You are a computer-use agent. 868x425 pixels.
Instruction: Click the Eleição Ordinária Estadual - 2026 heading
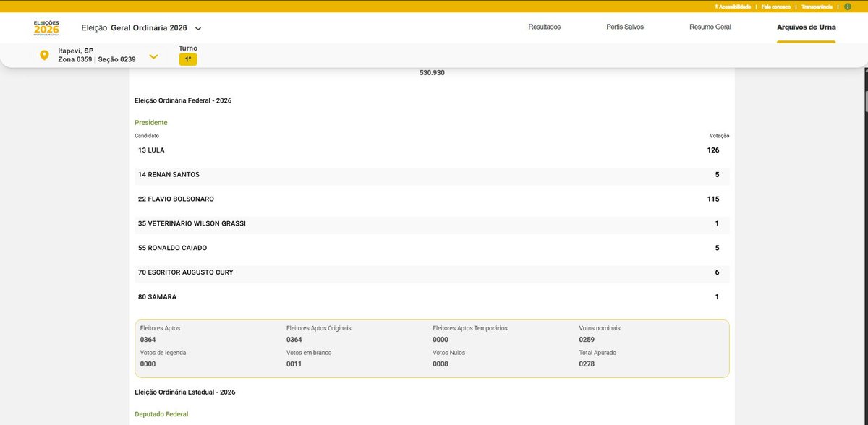click(185, 392)
